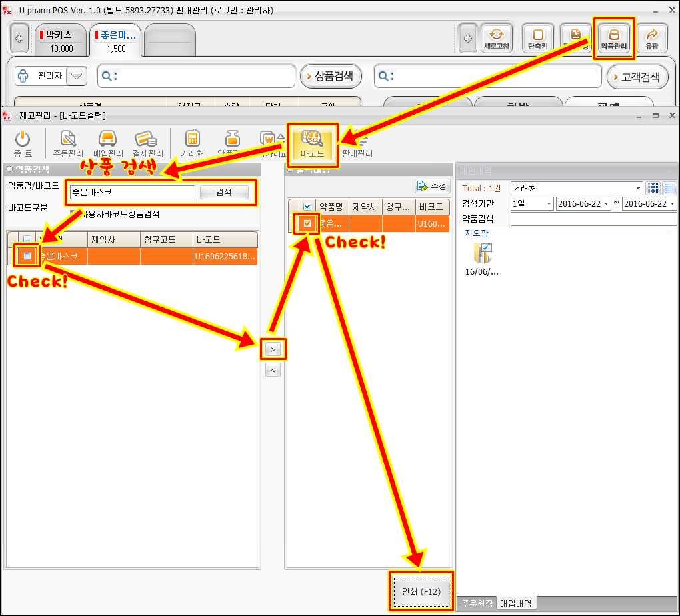Switch 매입내역 to grid icon view
Image resolution: width=680 pixels, height=616 pixels.
[x=653, y=189]
